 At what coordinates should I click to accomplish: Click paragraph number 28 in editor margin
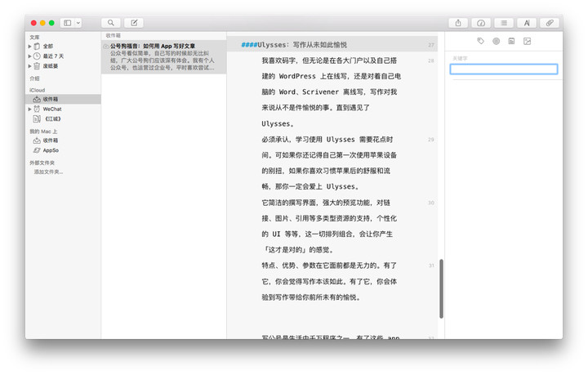[431, 60]
